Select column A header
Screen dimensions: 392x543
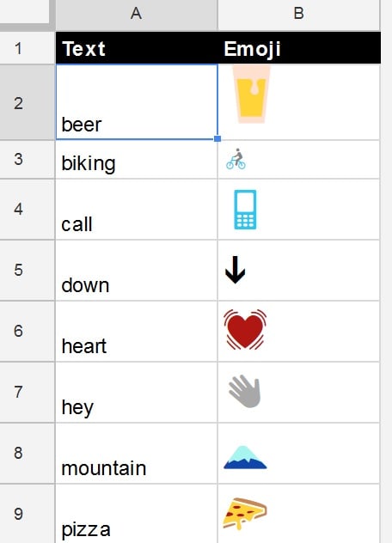pyautogui.click(x=136, y=15)
